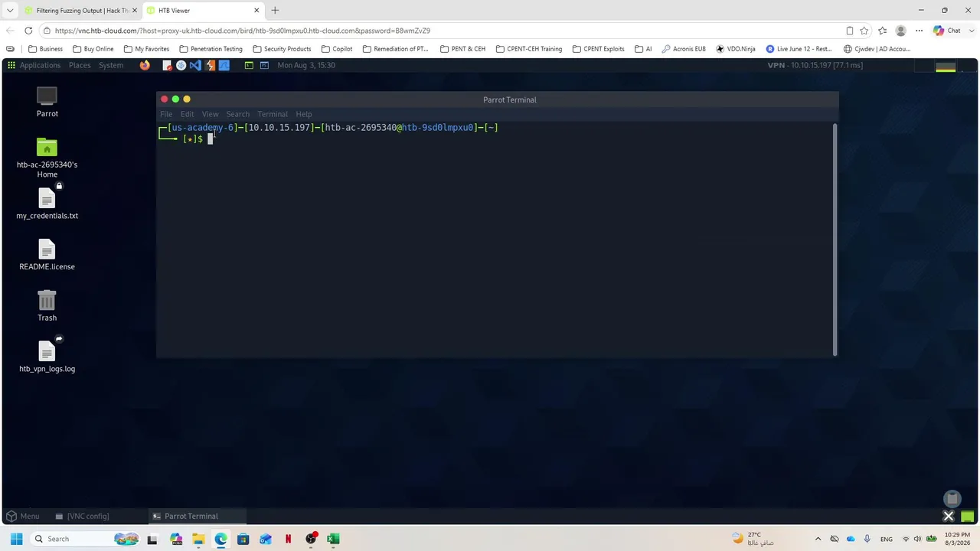Screen dimensions: 980x551
Task: Open the Edit menu in Parrot Terminal
Action: click(x=187, y=114)
